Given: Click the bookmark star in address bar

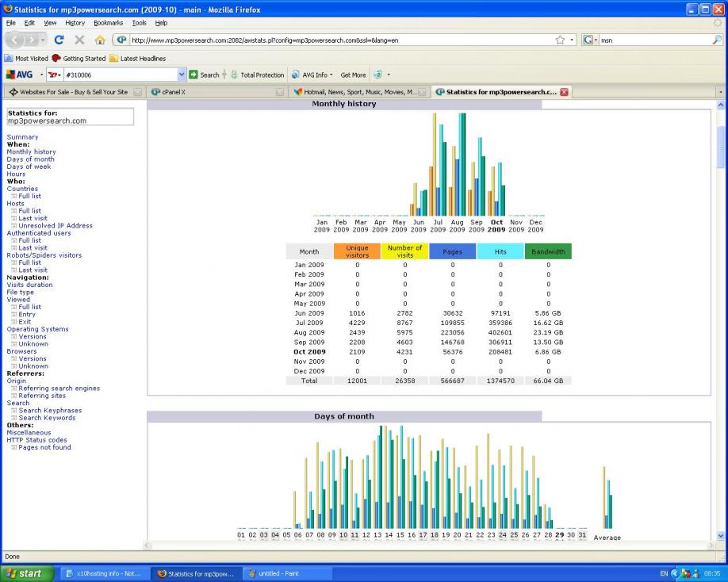Looking at the screenshot, I should point(560,40).
